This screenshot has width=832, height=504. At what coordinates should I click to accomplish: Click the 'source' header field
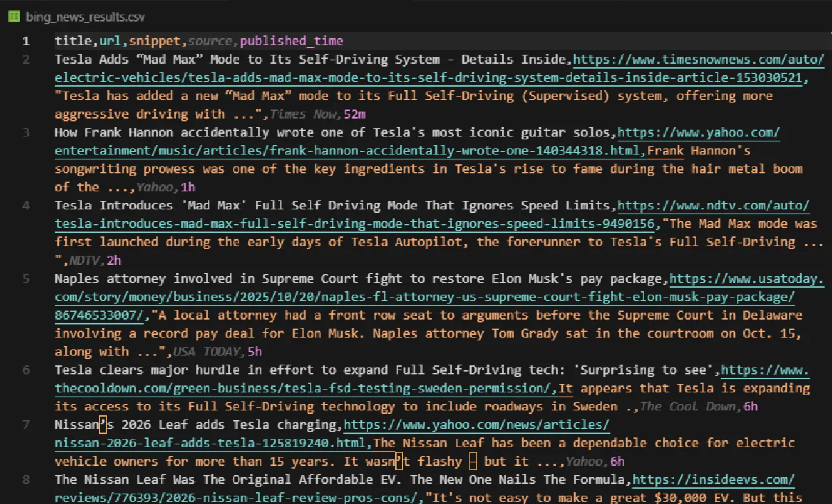211,41
